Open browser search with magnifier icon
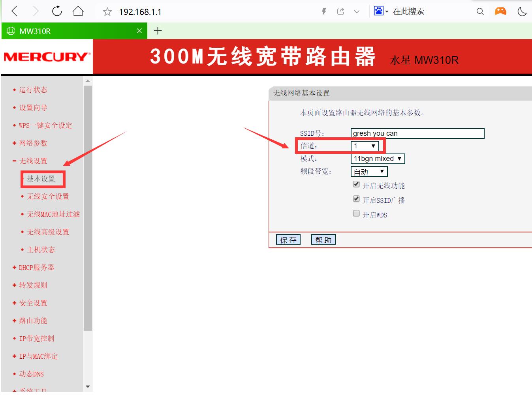Screen dimensions: 532x395 pos(479,11)
